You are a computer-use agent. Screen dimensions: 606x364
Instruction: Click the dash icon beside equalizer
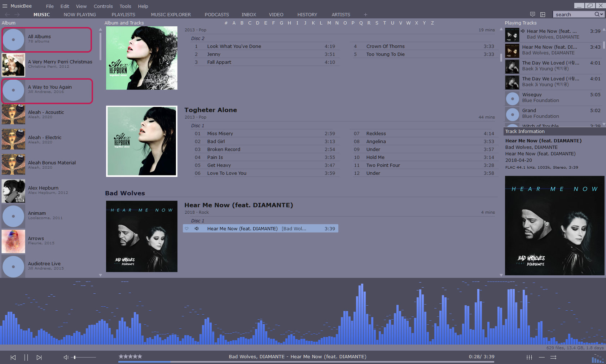click(x=542, y=357)
